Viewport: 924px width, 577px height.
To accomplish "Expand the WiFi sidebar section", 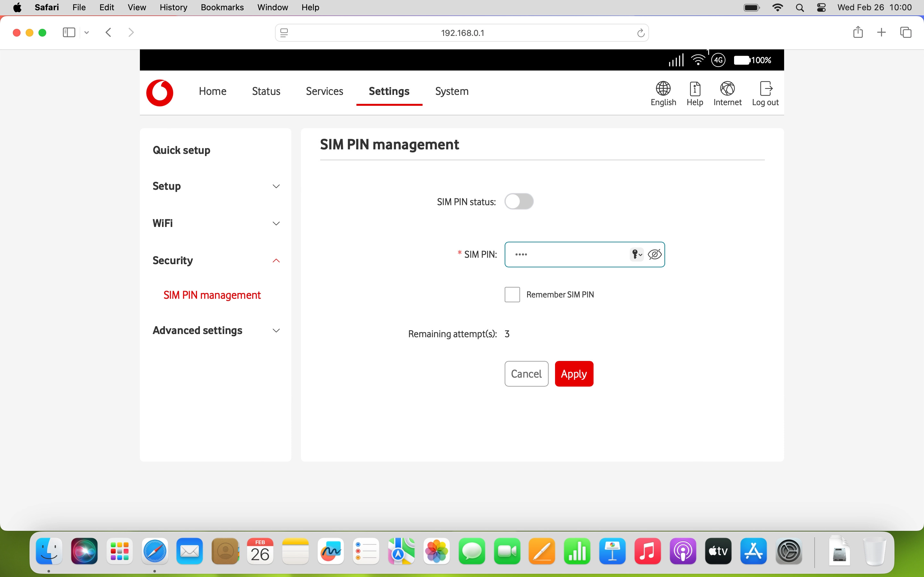I will click(276, 223).
